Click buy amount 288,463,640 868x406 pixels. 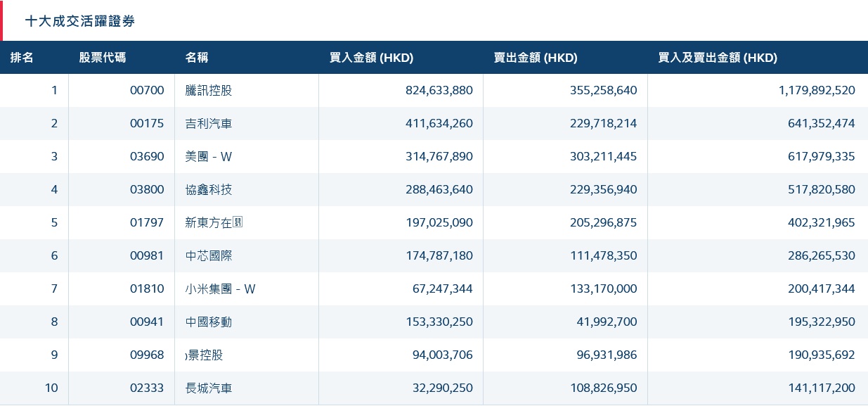[x=439, y=189]
